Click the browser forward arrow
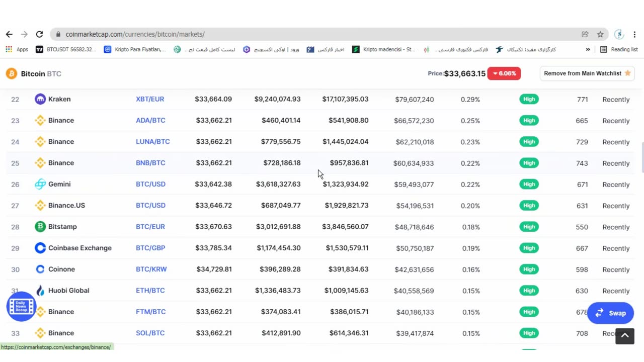This screenshot has height=362, width=644. (24, 34)
